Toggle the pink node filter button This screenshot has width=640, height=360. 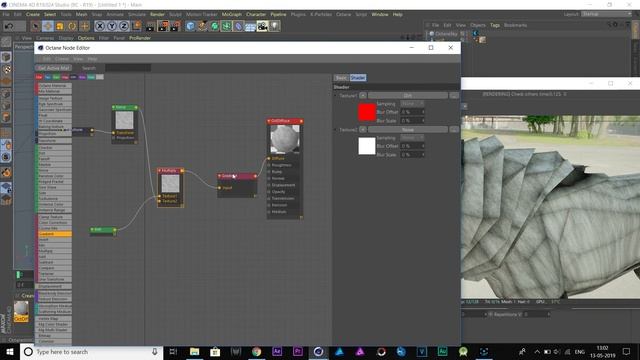(65, 77)
